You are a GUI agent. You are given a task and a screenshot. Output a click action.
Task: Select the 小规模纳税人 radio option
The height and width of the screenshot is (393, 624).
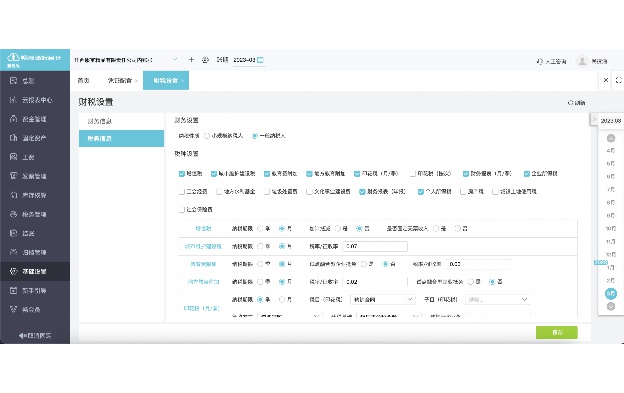207,136
